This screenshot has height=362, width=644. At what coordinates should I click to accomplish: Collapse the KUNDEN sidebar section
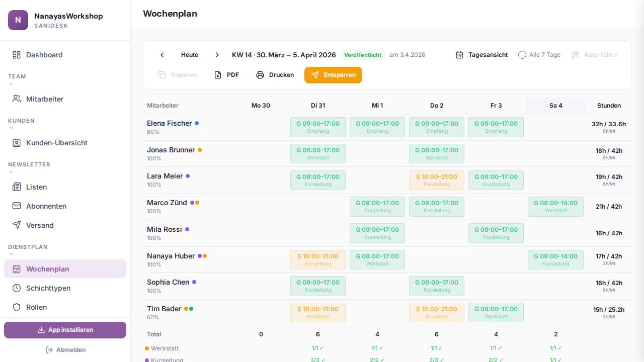pyautogui.click(x=11, y=128)
